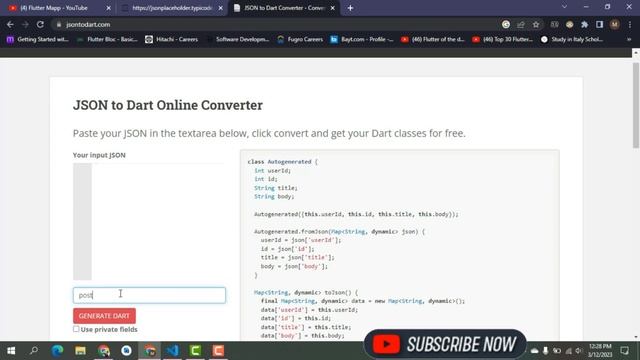This screenshot has width=640, height=360.
Task: Select the JSON to Dart Converter tab
Action: [284, 8]
